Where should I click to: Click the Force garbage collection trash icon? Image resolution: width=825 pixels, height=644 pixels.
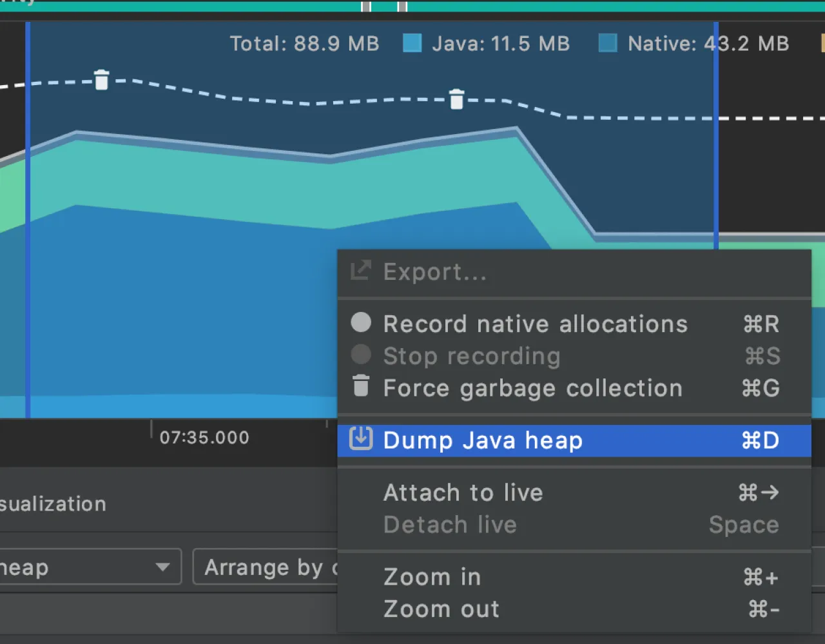(361, 385)
